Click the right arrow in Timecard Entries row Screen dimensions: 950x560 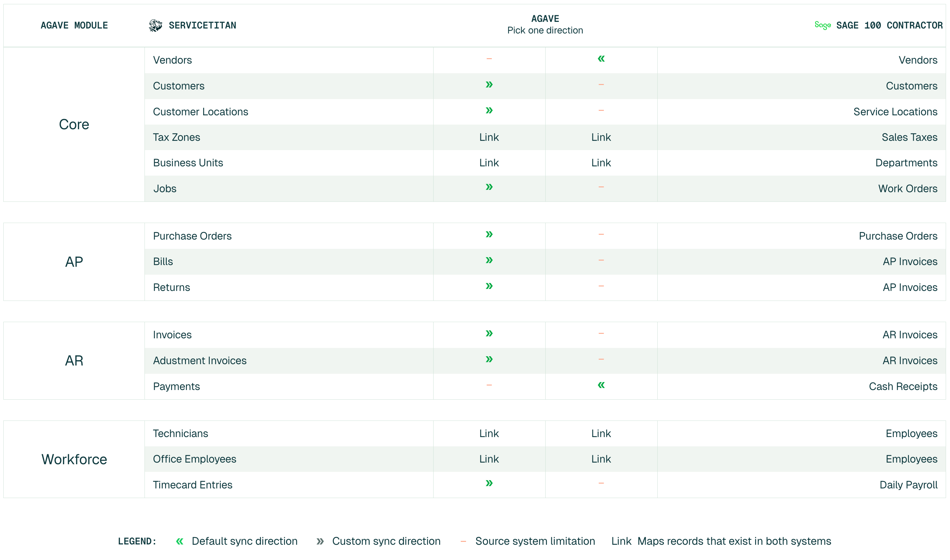489,483
